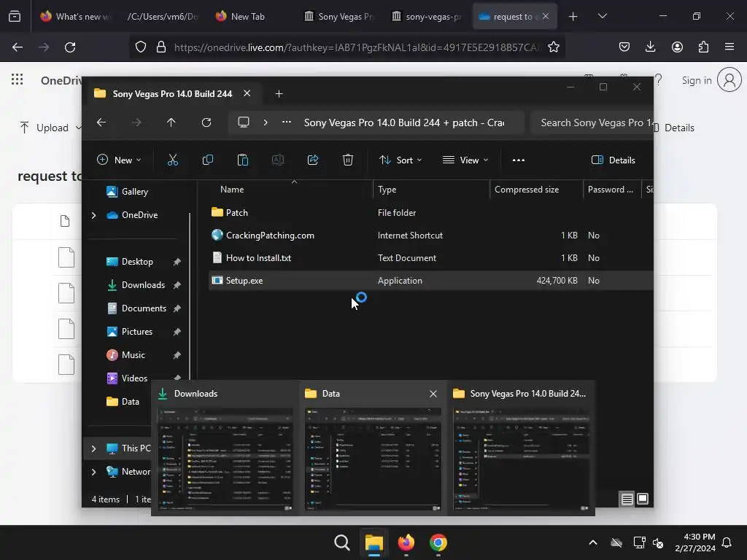
Task: Open the View dropdown menu
Action: pyautogui.click(x=465, y=160)
